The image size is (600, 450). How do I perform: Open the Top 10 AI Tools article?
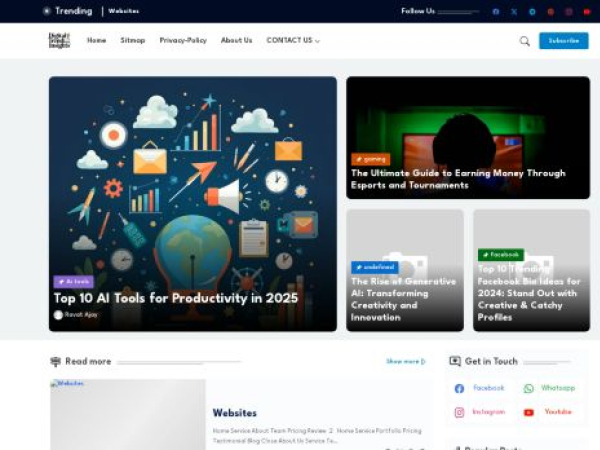pos(175,298)
